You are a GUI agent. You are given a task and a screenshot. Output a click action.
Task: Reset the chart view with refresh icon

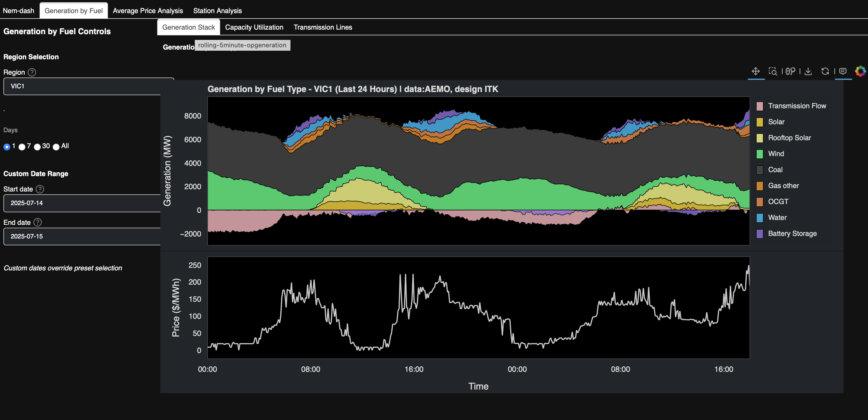click(825, 71)
